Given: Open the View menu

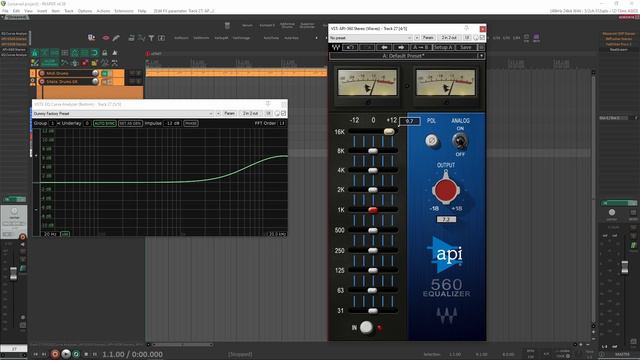Looking at the screenshot, I should pyautogui.click(x=29, y=11).
